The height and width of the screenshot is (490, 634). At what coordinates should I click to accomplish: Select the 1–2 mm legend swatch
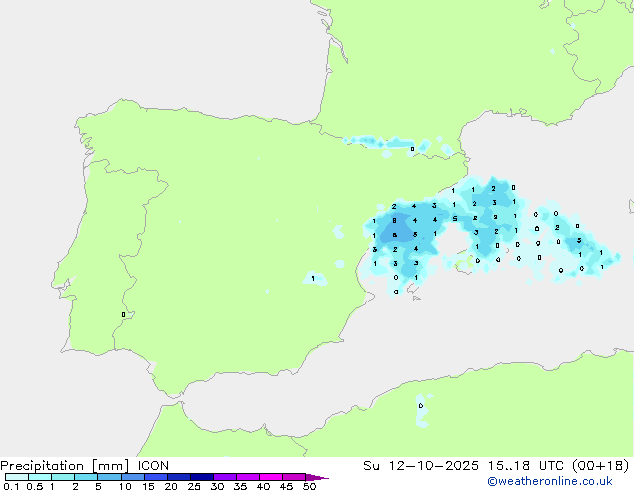tap(63, 477)
